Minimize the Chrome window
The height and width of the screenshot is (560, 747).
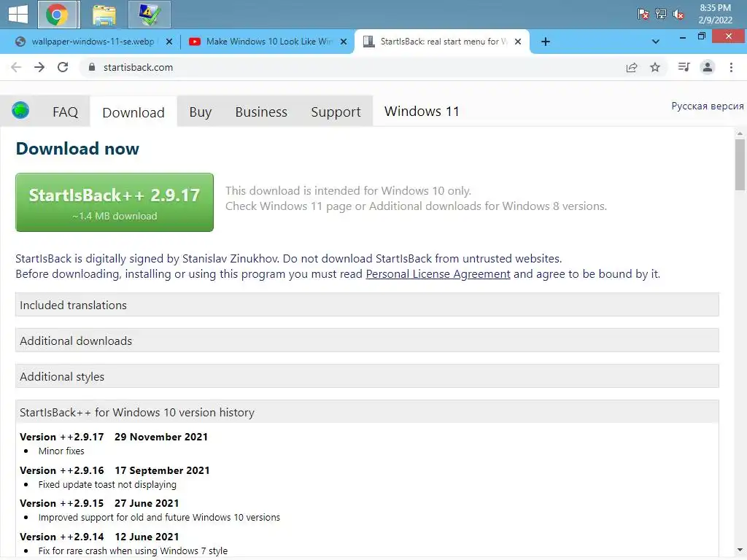[683, 37]
